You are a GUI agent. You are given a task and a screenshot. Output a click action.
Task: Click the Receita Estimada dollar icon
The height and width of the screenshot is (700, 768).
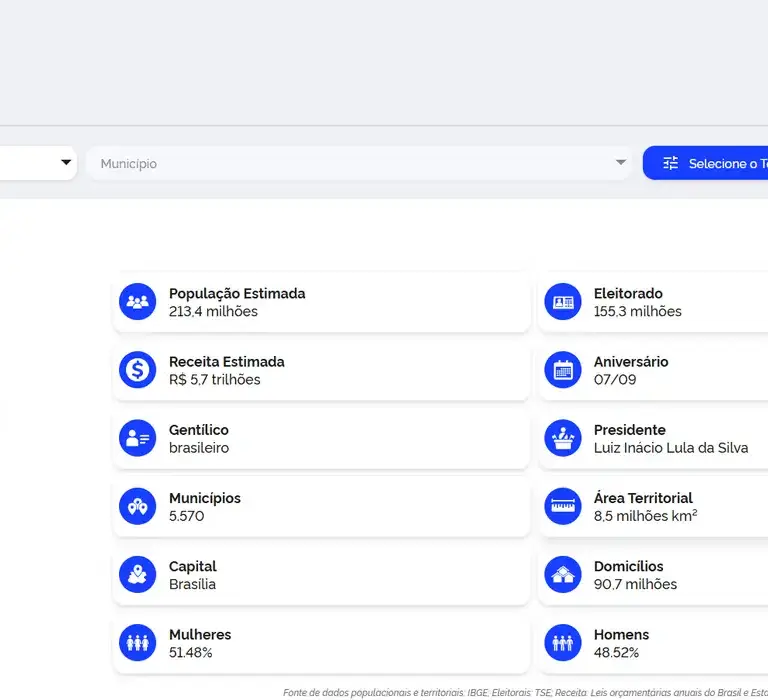[x=138, y=370]
